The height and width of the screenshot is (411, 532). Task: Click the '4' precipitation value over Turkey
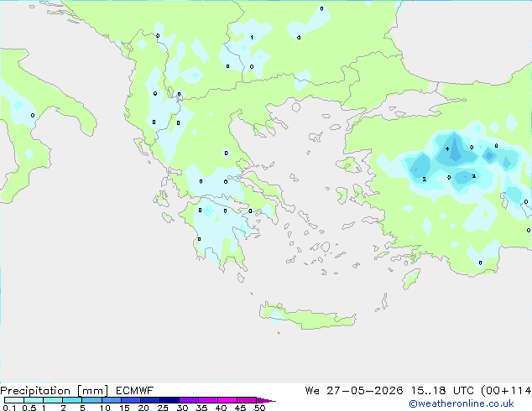point(447,148)
